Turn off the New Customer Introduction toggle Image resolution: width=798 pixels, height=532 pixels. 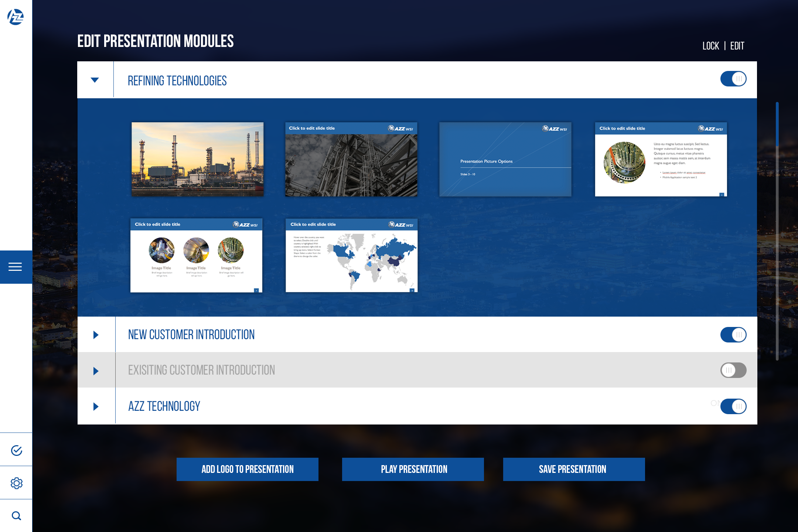tap(733, 335)
